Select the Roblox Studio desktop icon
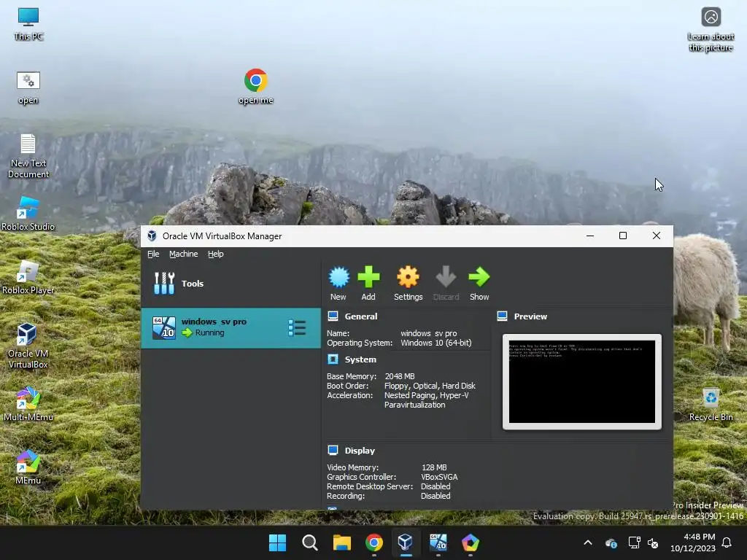 (28, 214)
